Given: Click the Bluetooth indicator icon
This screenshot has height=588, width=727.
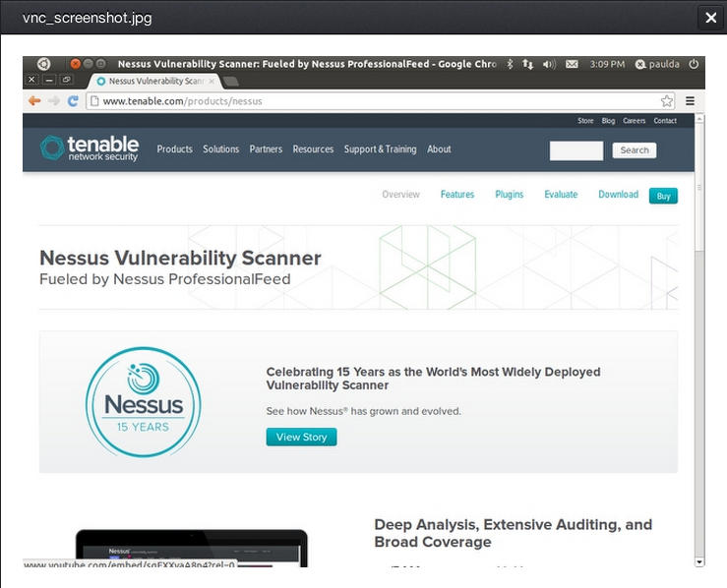Looking at the screenshot, I should tap(510, 64).
